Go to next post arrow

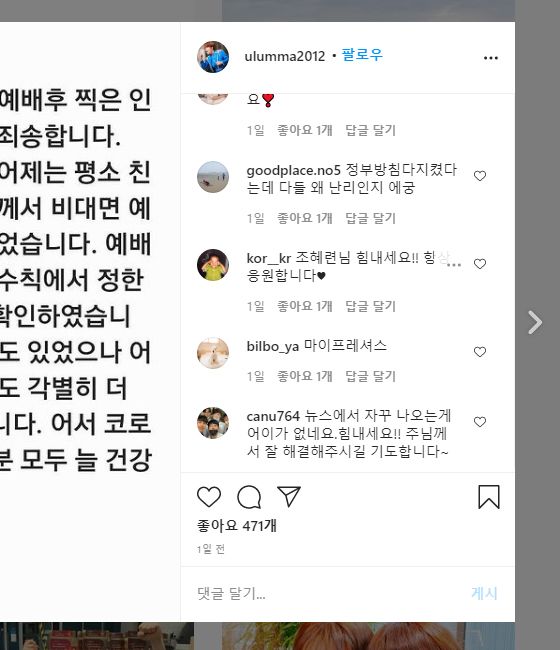click(535, 322)
